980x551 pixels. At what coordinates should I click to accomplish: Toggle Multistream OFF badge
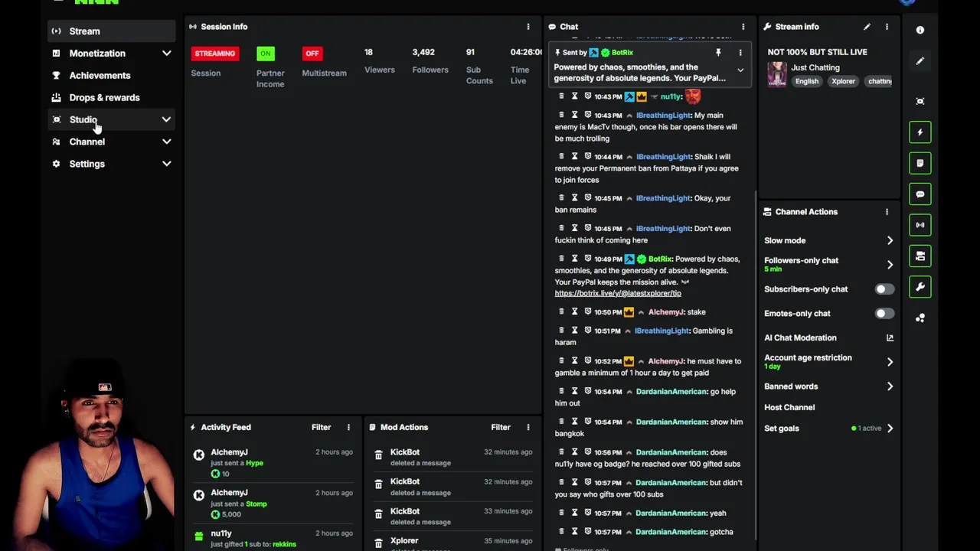pyautogui.click(x=312, y=54)
